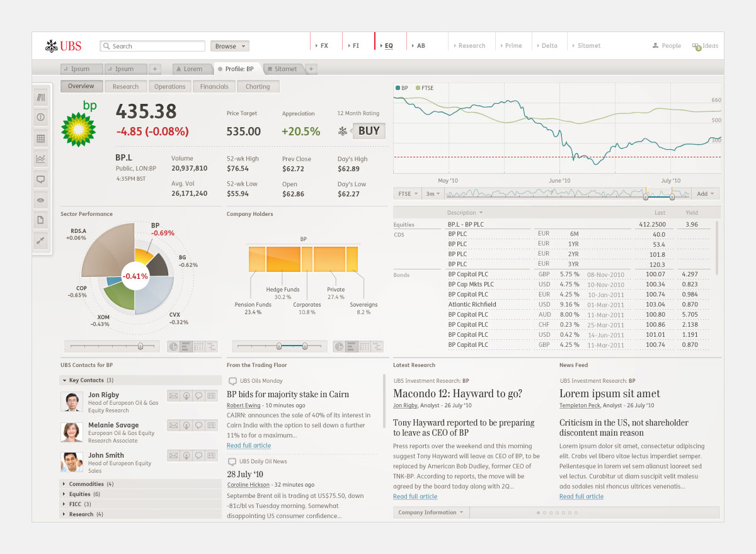Image resolution: width=756 pixels, height=554 pixels.
Task: Email Melanie Savage with envelope icon
Action: pos(174,426)
